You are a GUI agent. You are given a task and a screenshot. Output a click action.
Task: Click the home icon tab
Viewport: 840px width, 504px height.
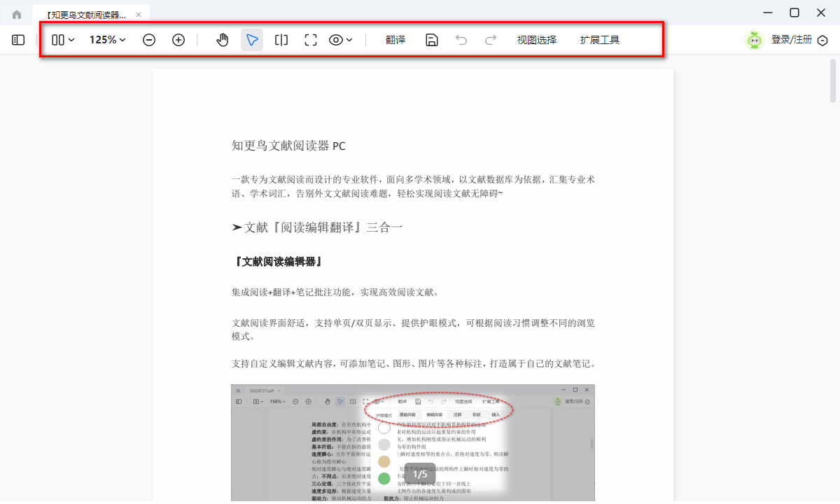17,15
